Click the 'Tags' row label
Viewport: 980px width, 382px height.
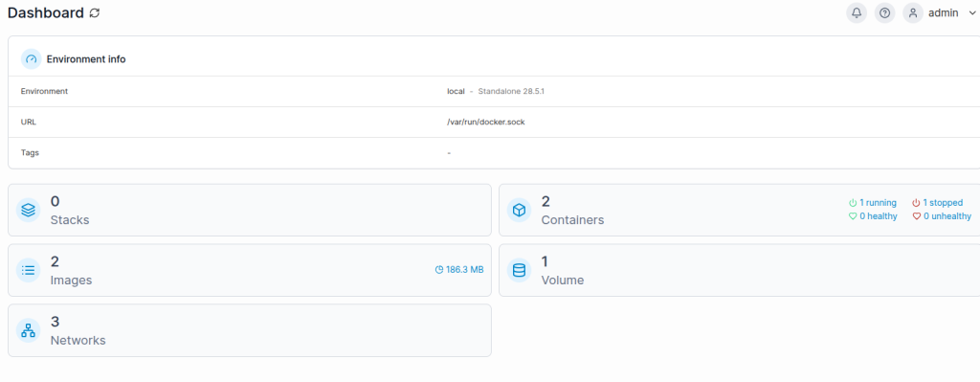tap(30, 152)
